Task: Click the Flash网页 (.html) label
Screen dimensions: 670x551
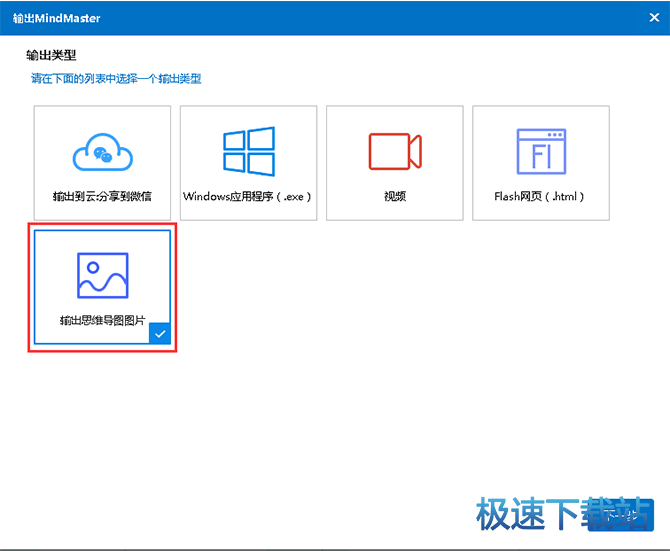Action: [x=539, y=196]
